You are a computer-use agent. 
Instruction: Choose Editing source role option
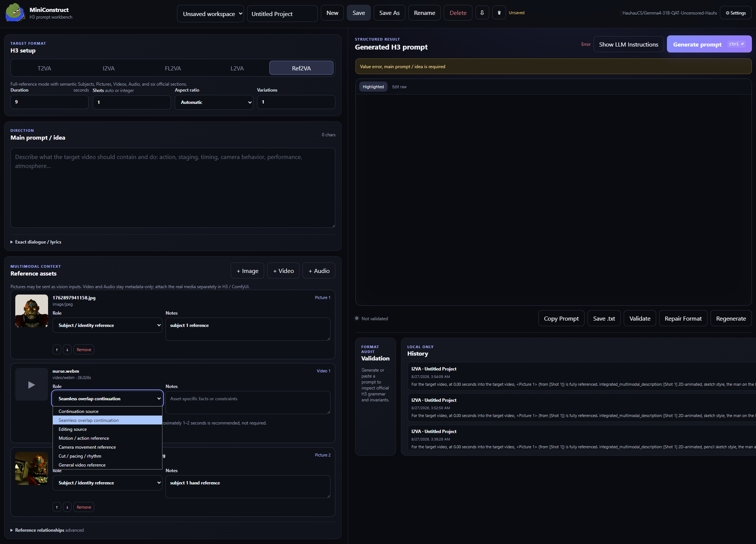coord(107,429)
